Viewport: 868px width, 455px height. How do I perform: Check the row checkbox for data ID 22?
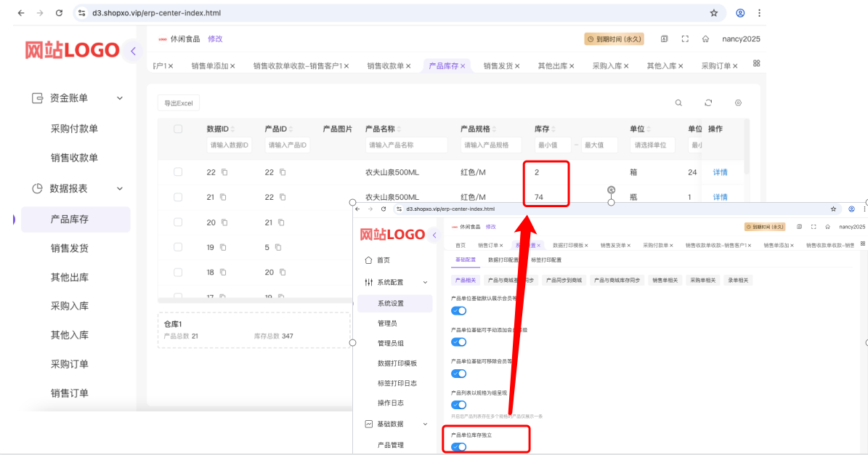(178, 172)
